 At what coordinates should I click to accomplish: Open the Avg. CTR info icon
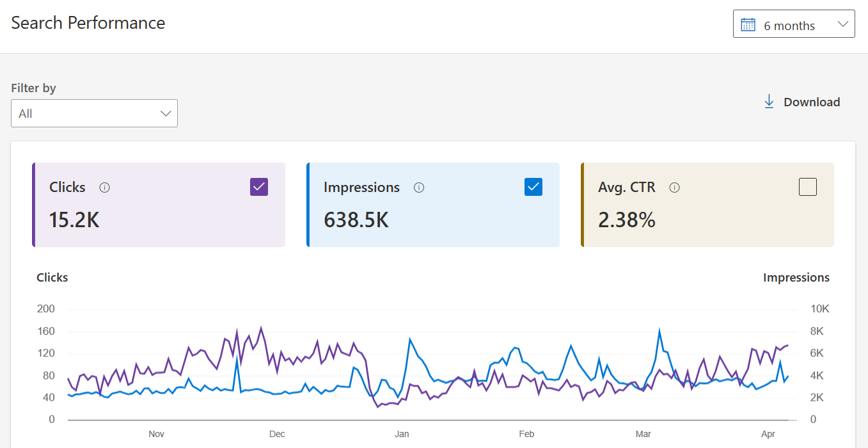click(x=674, y=188)
